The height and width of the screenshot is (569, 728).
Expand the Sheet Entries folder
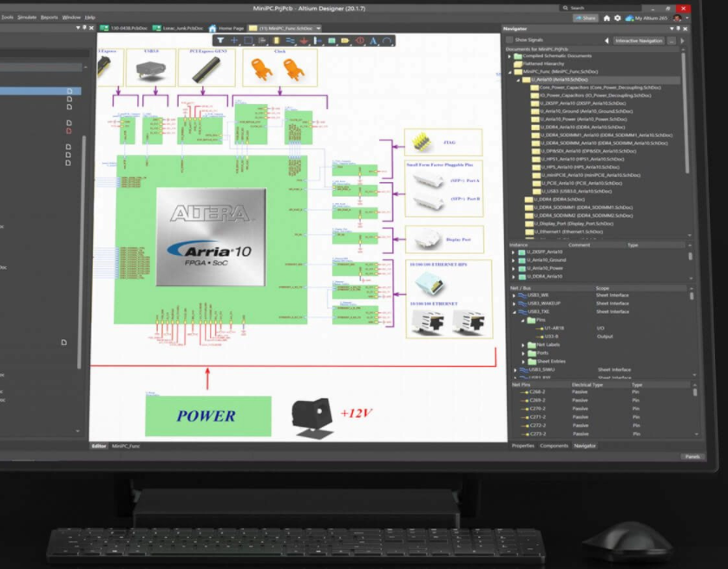point(523,362)
